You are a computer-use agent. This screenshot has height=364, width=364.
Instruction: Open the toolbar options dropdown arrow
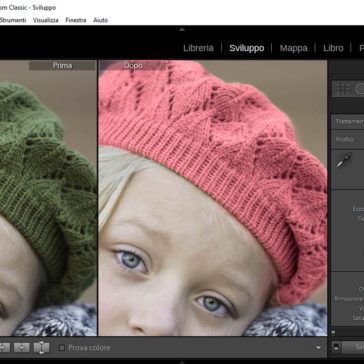tap(319, 348)
